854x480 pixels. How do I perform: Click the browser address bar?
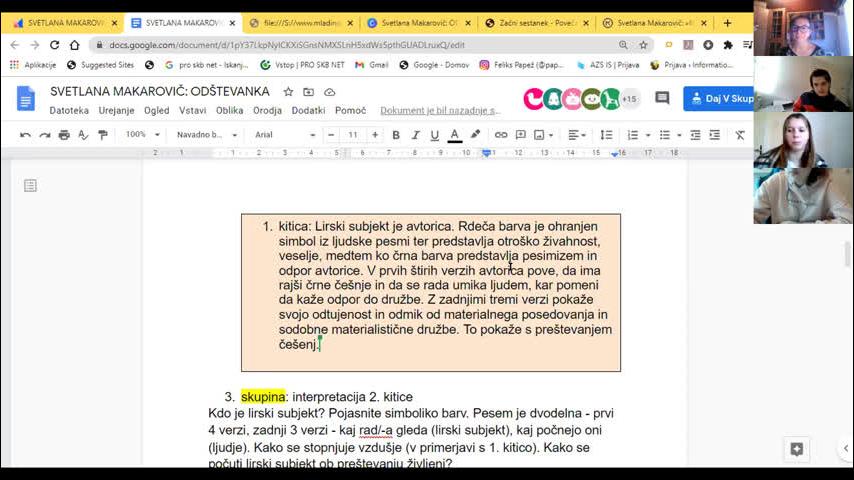click(x=350, y=45)
